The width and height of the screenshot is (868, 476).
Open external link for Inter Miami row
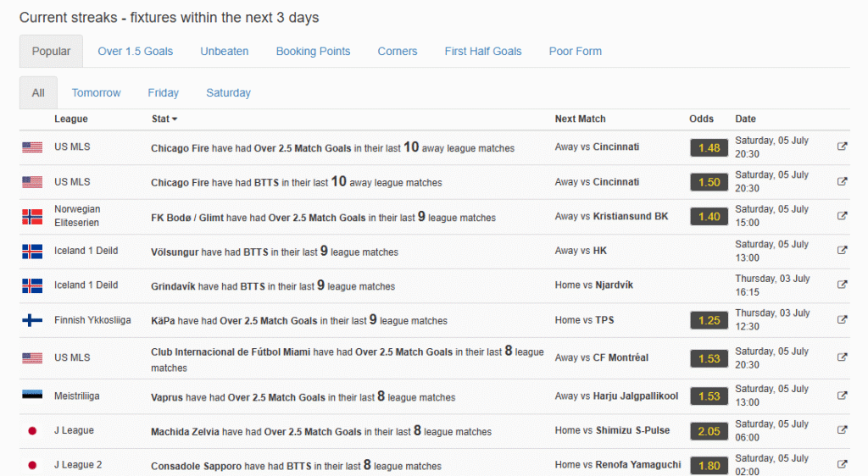tap(842, 357)
